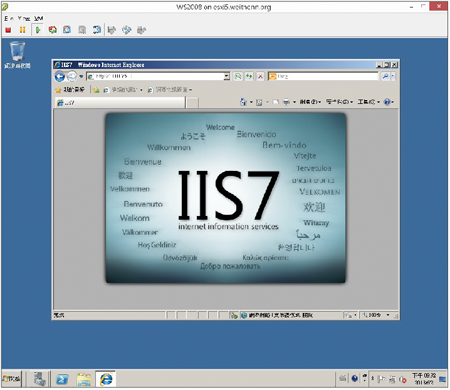Revert to the current snapshot icon
450x390 pixels.
[x=82, y=30]
